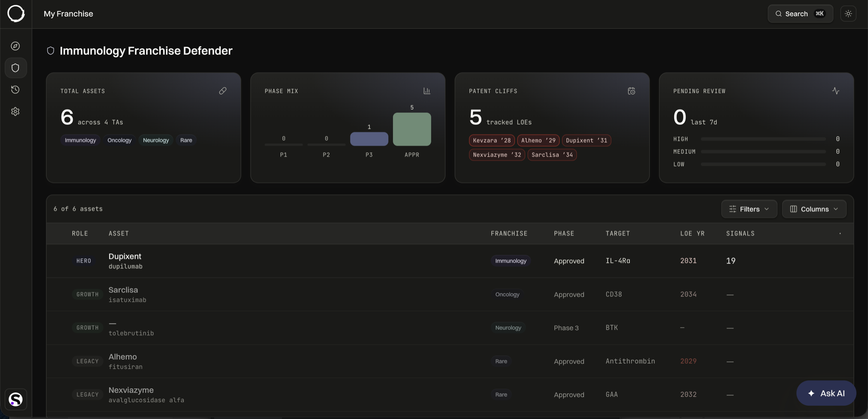Open the Alhemo asset row
868x419 pixels.
click(x=450, y=361)
